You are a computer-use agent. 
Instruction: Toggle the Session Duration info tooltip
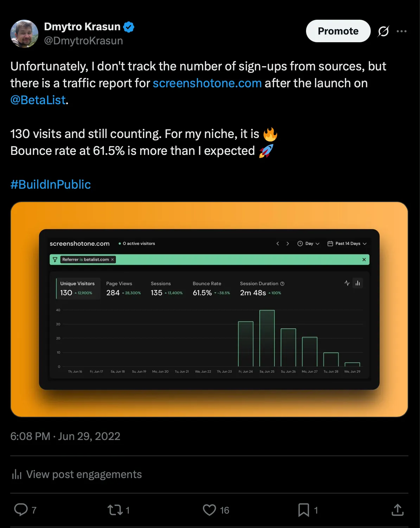[x=282, y=283]
